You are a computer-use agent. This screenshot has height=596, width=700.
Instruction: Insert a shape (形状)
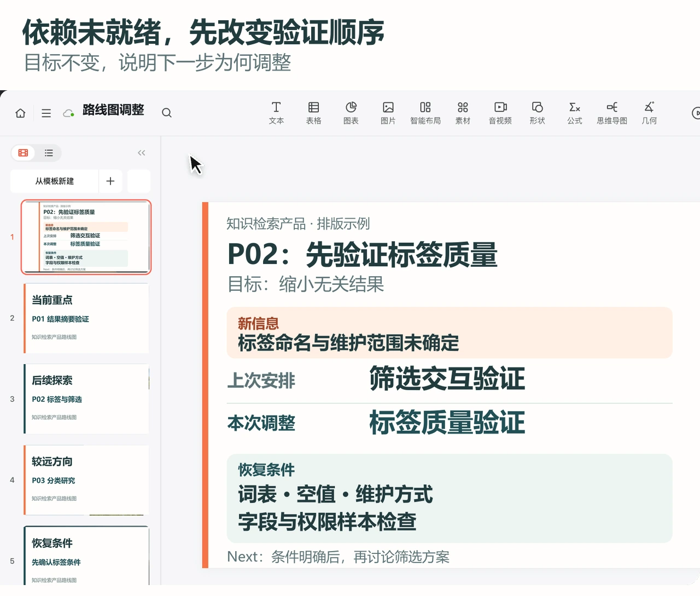(538, 113)
